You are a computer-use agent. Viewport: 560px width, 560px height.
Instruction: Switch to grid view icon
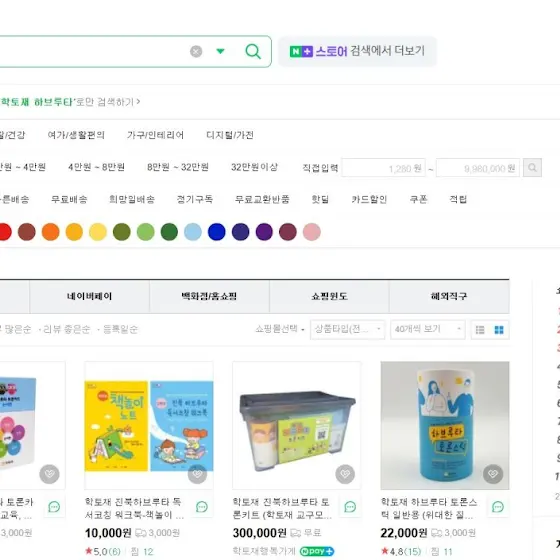point(499,330)
